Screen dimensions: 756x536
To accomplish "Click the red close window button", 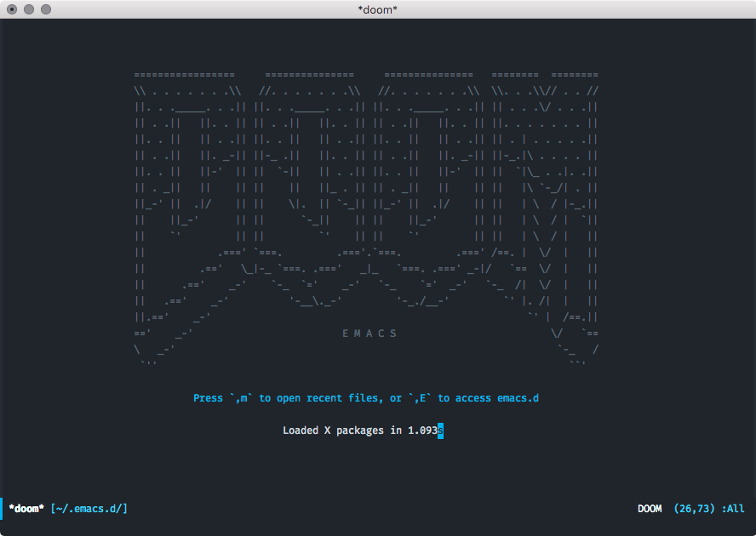I will [12, 9].
